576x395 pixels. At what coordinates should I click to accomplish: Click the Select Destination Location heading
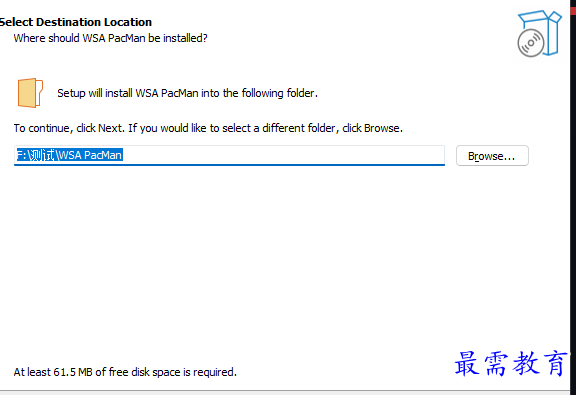pos(76,22)
